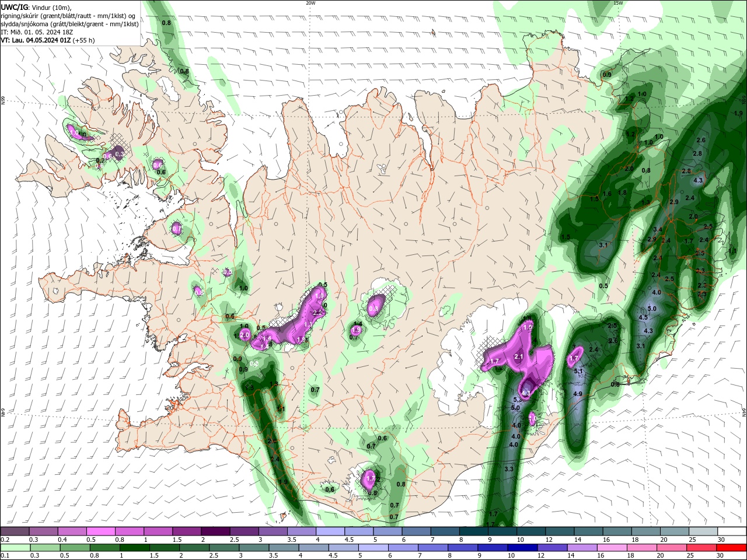Screen dimensions: 747x560
Task: Click the '4.9' precipitation value on the map
Action: (x=578, y=394)
